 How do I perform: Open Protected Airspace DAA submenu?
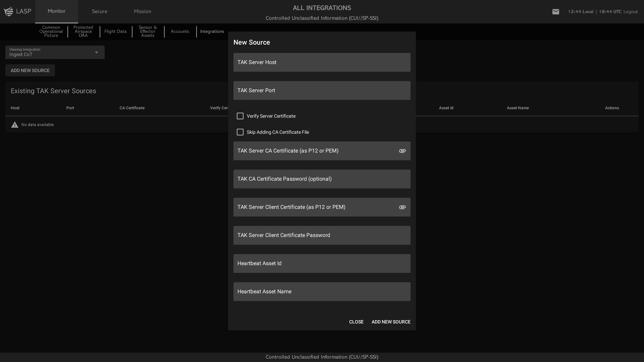(83, 32)
